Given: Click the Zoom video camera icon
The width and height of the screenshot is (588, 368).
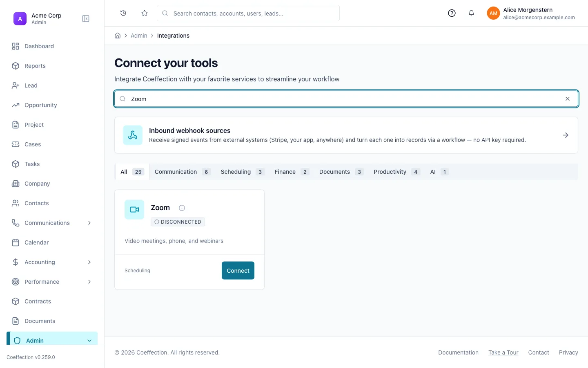Looking at the screenshot, I should [134, 210].
